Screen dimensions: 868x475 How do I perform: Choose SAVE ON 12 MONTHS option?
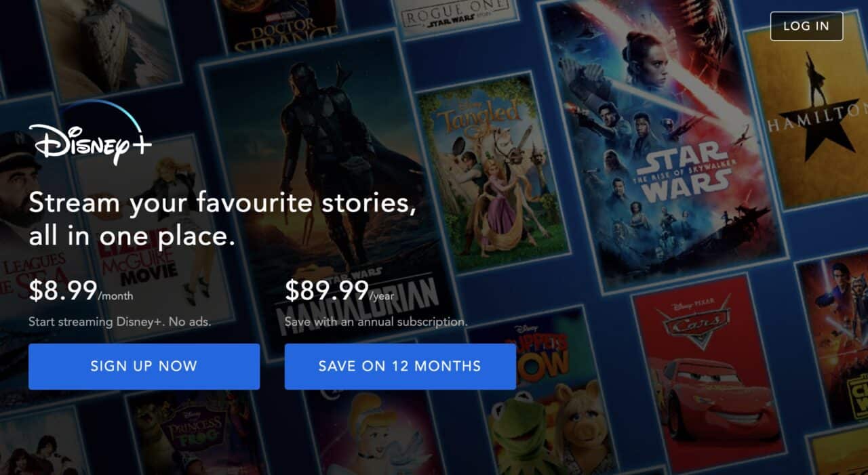[x=400, y=367]
